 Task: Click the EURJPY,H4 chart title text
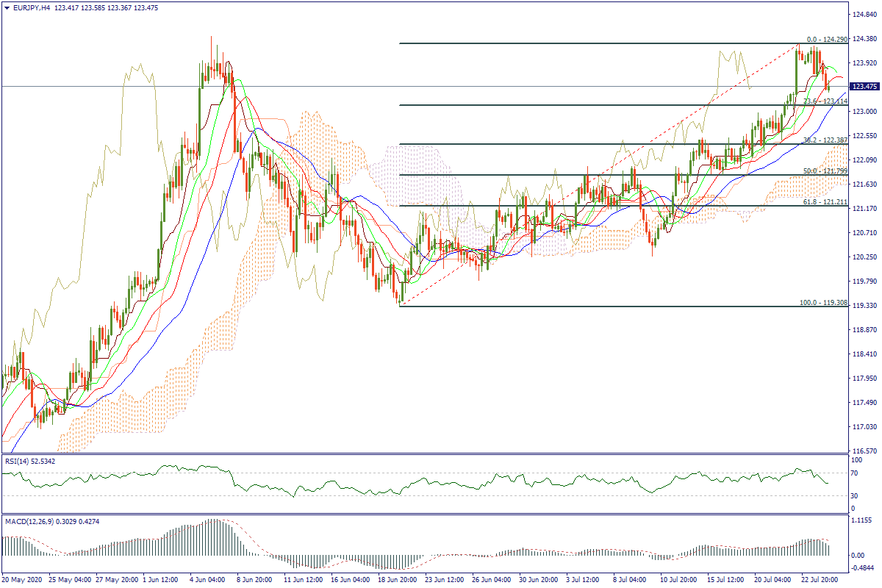31,7
